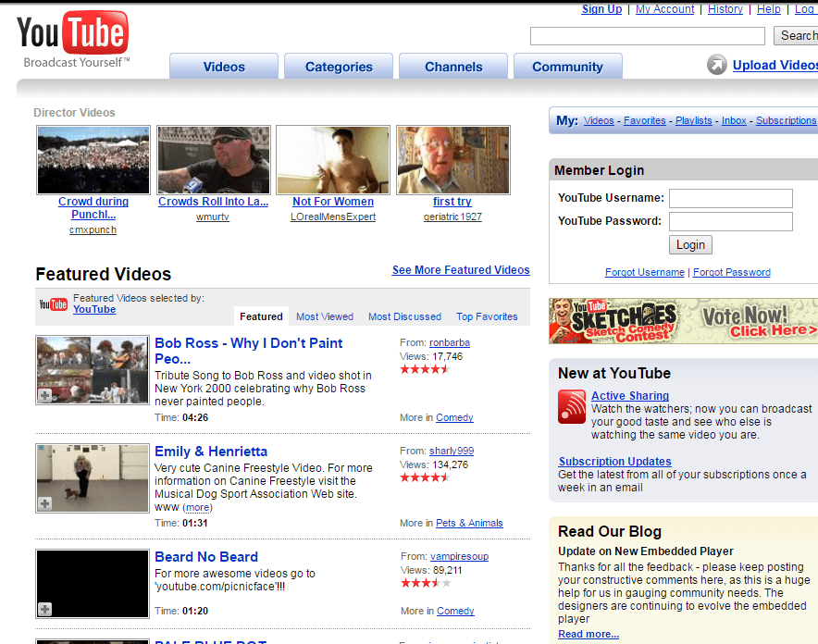Open the Pets & Animals category link
The width and height of the screenshot is (818, 644).
click(x=469, y=523)
